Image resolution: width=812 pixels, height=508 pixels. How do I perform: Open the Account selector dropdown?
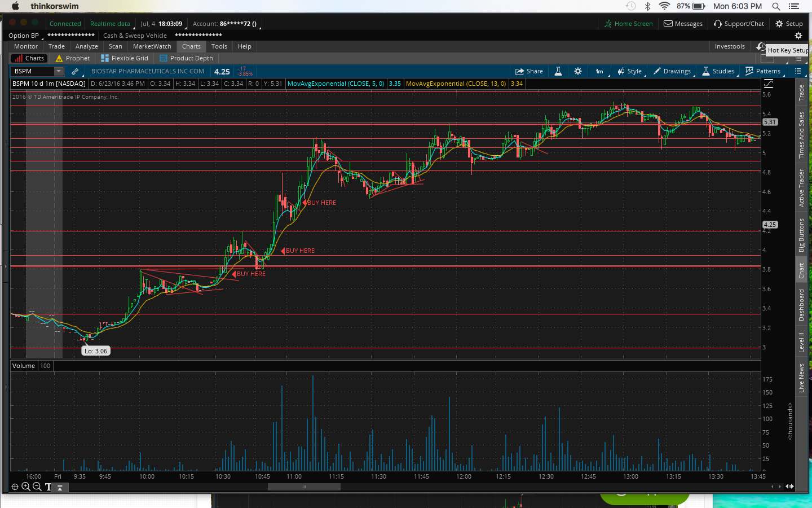pos(226,24)
